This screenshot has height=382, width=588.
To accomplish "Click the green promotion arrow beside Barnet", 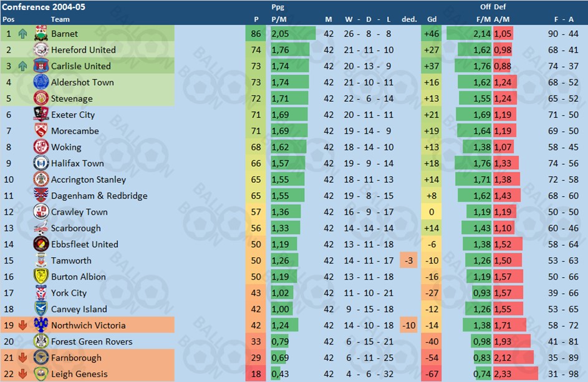I will pyautogui.click(x=23, y=34).
